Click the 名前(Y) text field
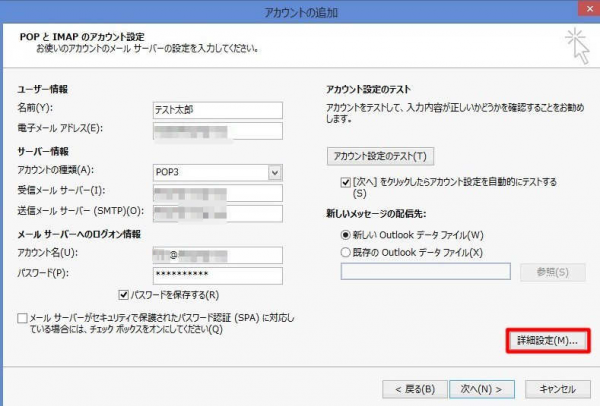 [217, 109]
